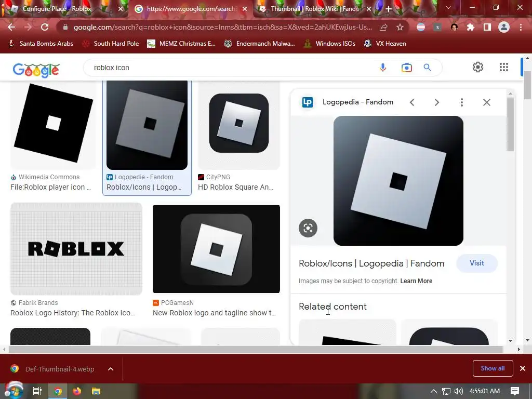Show hidden system tray icons

(x=434, y=391)
